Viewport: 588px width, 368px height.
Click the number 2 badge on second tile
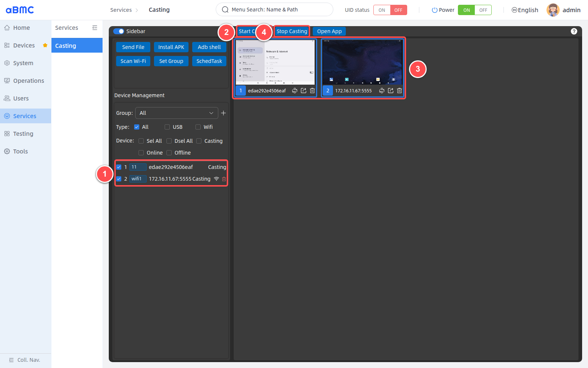pos(328,91)
